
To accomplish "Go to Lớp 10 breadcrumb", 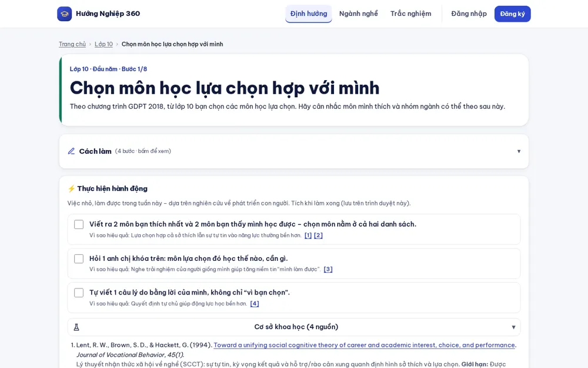I will pos(103,44).
